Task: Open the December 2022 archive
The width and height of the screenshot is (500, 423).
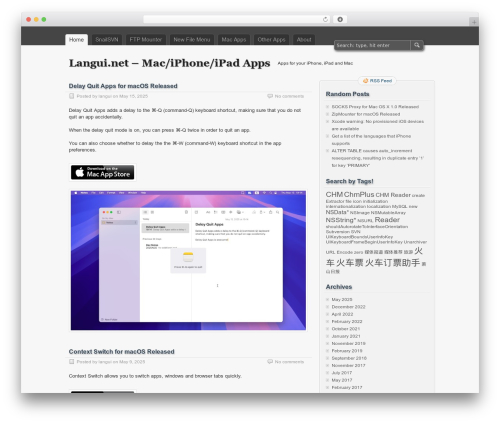Action: pyautogui.click(x=348, y=307)
